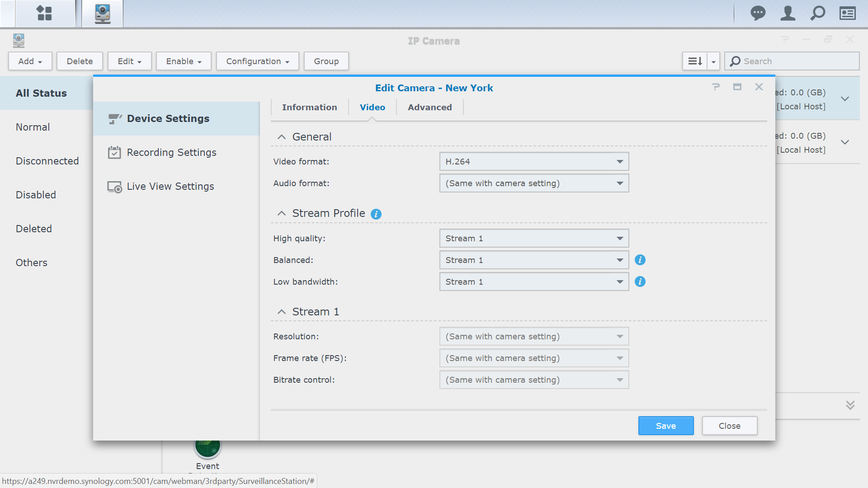Click the info icon beside Low bandwidth
The image size is (868, 488).
coord(640,282)
